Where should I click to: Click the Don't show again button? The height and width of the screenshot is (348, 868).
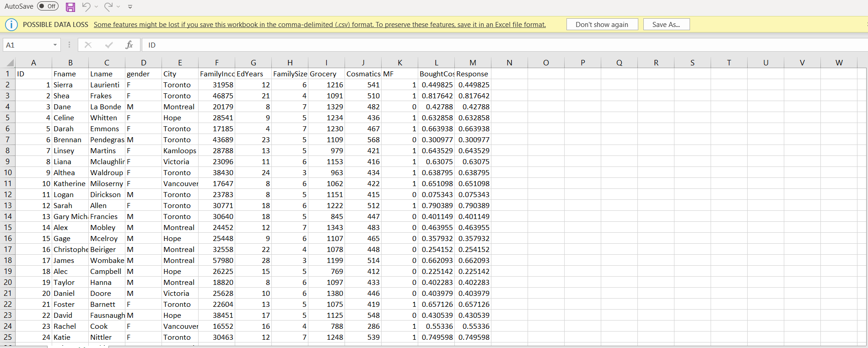pyautogui.click(x=602, y=25)
